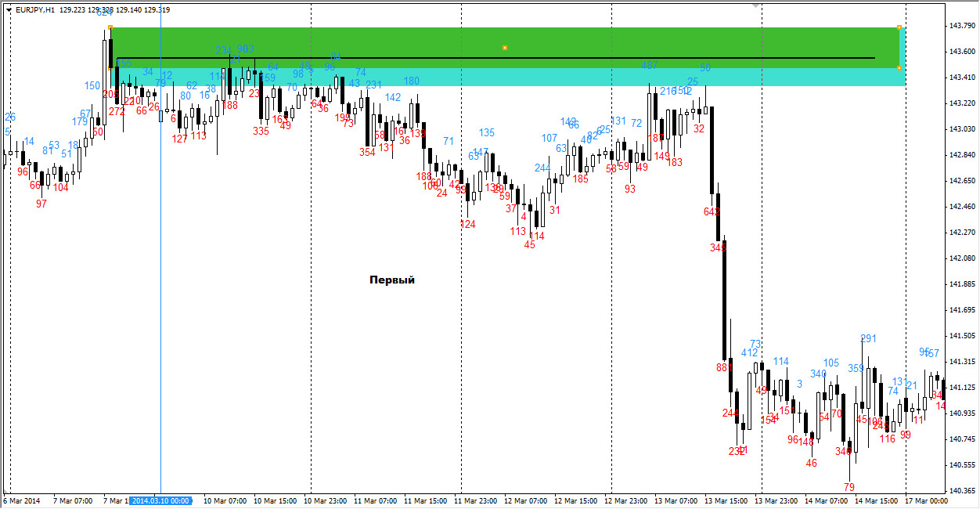
Task: Click the '14 Mar 07:00' time label
Action: coord(826,500)
